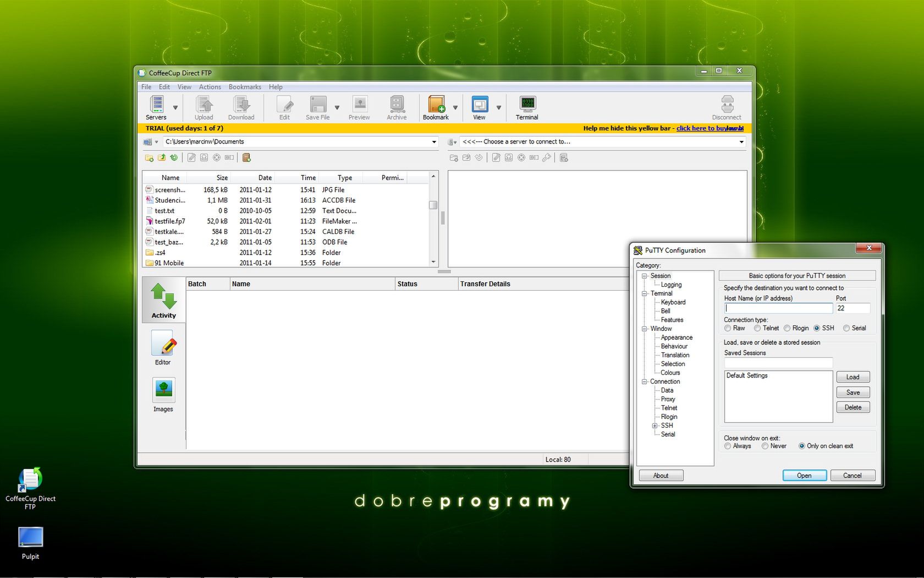The height and width of the screenshot is (578, 924).
Task: Collapse the Session tree node in PuTTY
Action: [644, 276]
